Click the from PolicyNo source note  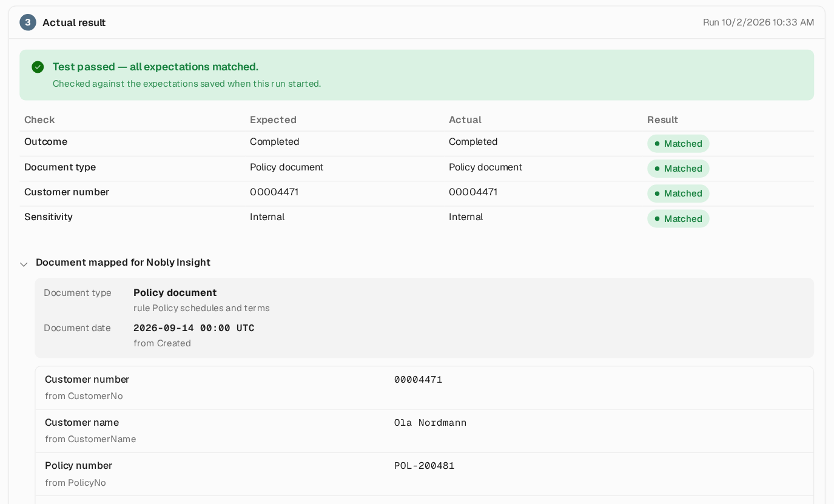pos(75,483)
